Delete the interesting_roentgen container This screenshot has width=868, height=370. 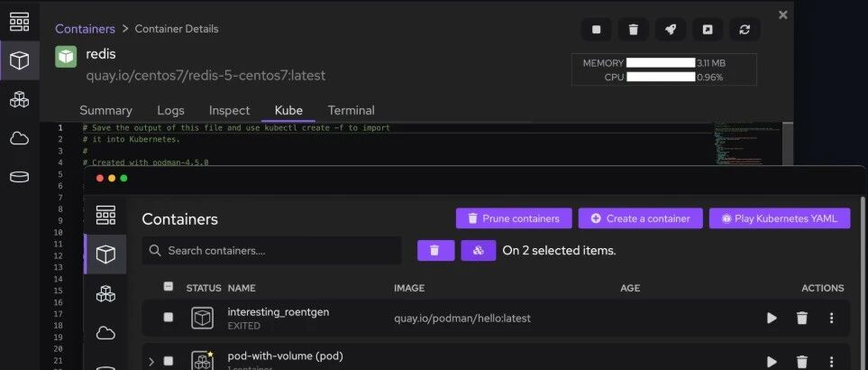(x=801, y=318)
